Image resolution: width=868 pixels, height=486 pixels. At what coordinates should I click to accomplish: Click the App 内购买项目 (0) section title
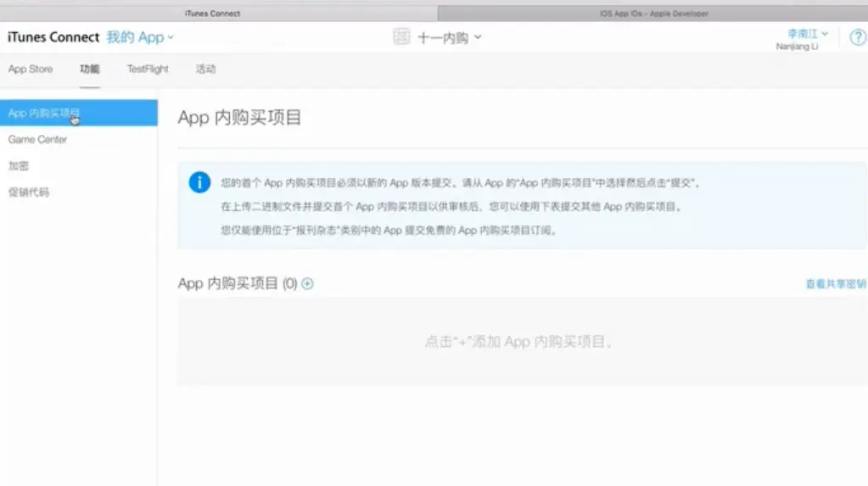pyautogui.click(x=238, y=283)
